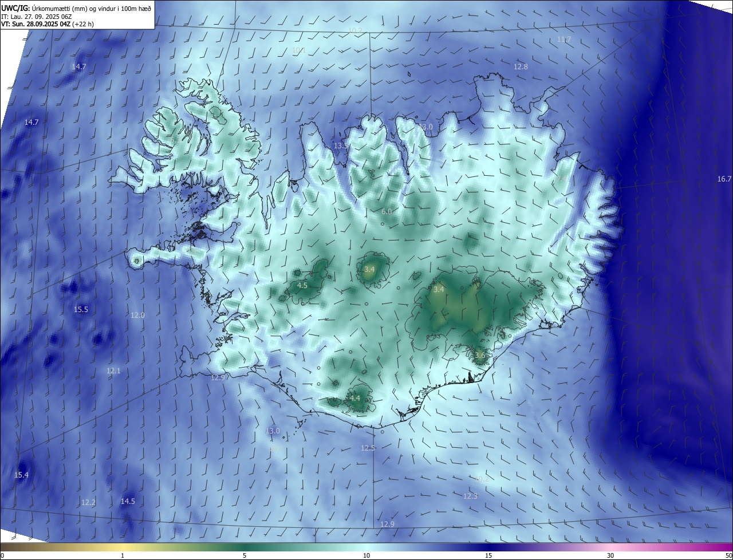This screenshot has height=560, width=733.
Task: Click the map value label '12.1'
Action: point(113,371)
